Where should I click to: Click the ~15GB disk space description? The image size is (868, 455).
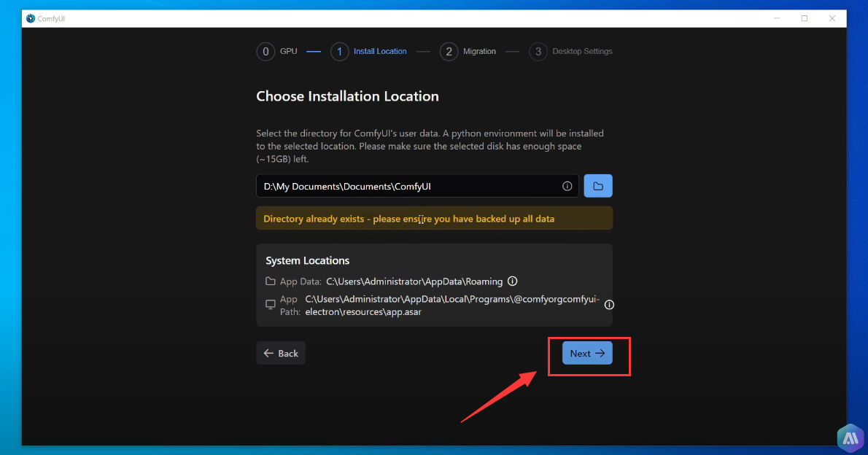point(430,146)
